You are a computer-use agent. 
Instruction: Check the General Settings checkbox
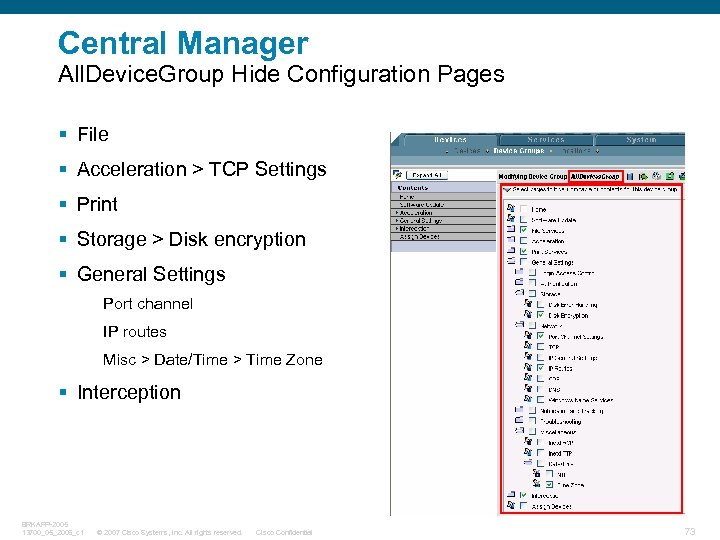point(523,262)
